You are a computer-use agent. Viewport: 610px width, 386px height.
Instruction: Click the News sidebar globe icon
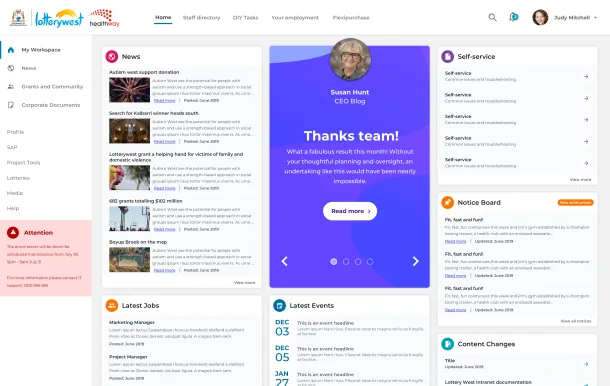pyautogui.click(x=11, y=68)
